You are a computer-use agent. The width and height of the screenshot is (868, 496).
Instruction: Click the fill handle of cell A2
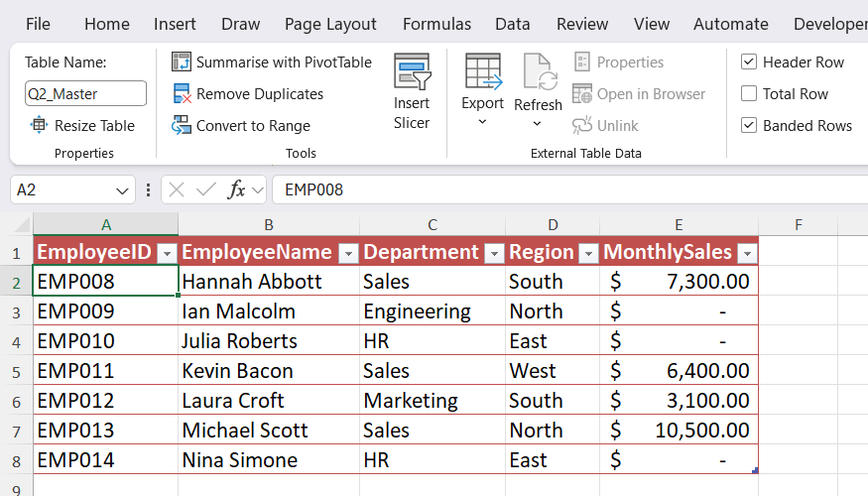pos(178,295)
